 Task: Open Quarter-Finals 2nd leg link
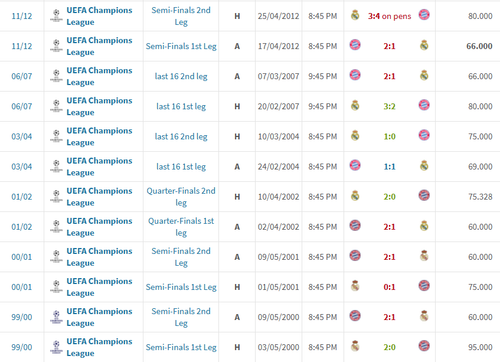pyautogui.click(x=181, y=197)
